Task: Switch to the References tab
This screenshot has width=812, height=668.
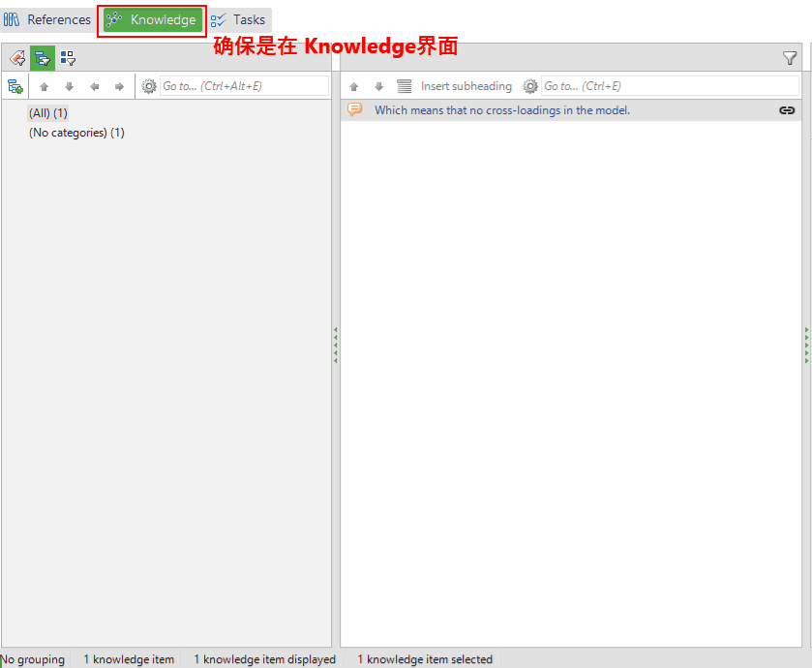Action: [47, 19]
